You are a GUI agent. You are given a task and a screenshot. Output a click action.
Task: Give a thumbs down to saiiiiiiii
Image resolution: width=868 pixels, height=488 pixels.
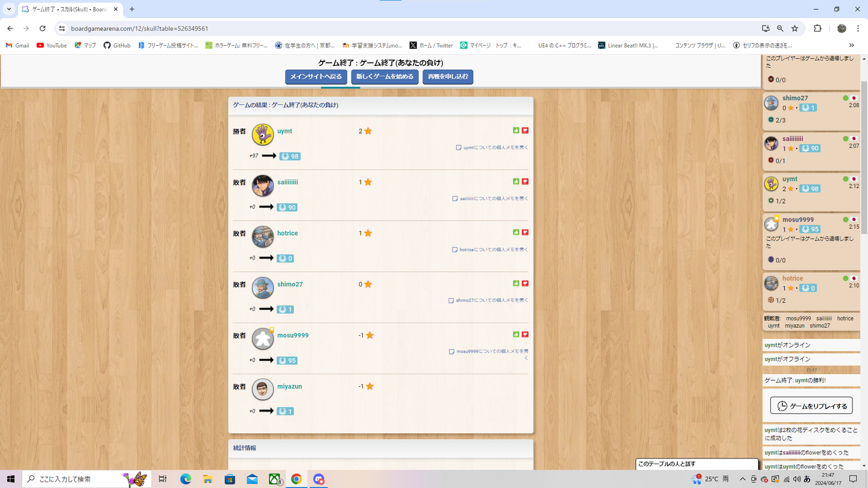coord(525,181)
